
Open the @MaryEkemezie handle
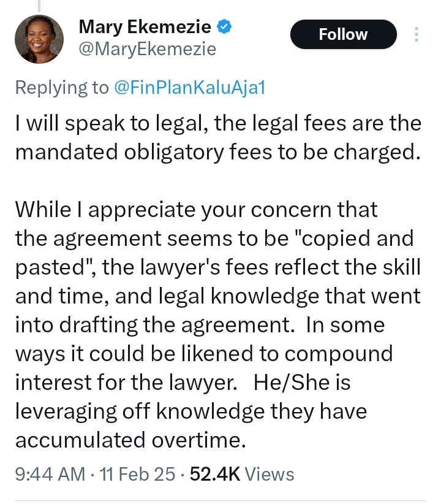click(x=148, y=49)
